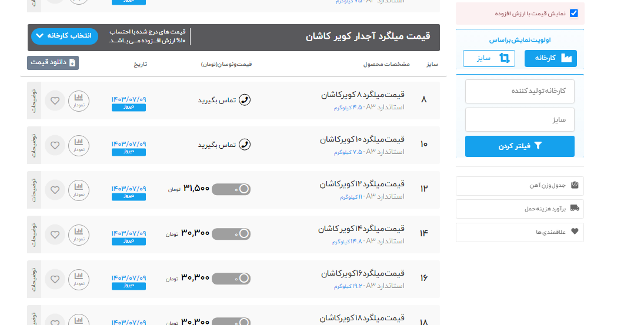
Task: Uncheck the show price with VAT checkbox
Action: (x=573, y=14)
